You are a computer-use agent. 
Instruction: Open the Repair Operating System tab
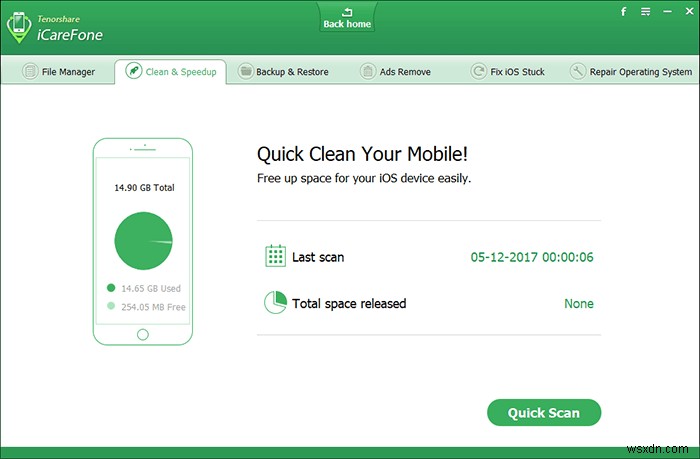pyautogui.click(x=630, y=71)
